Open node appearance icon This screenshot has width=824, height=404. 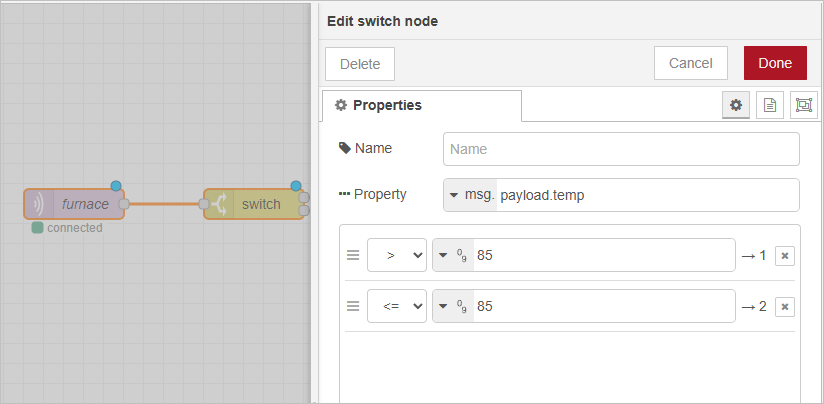pyautogui.click(x=802, y=105)
